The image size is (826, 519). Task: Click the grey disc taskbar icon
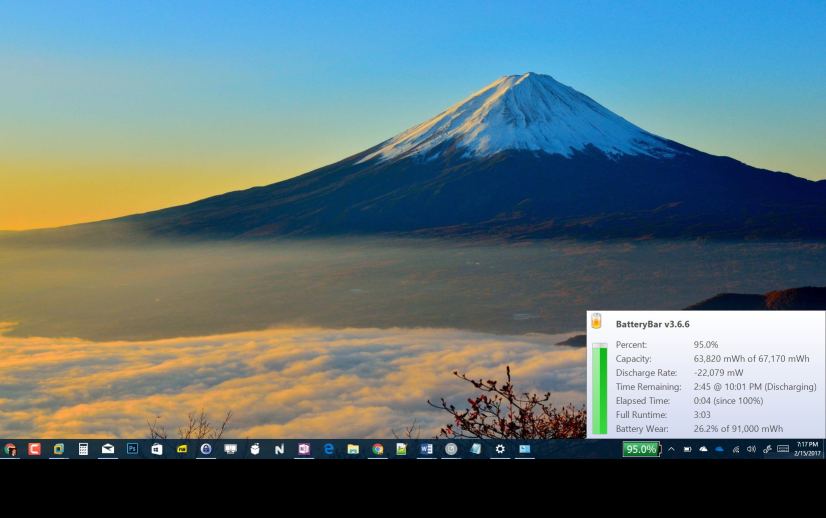click(x=451, y=449)
